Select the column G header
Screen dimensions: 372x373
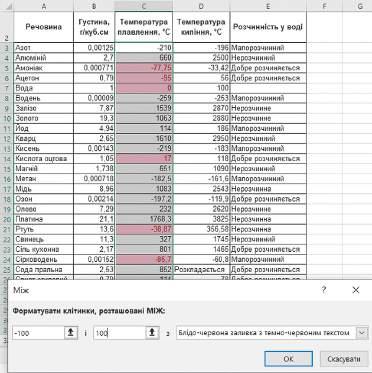tap(360, 6)
